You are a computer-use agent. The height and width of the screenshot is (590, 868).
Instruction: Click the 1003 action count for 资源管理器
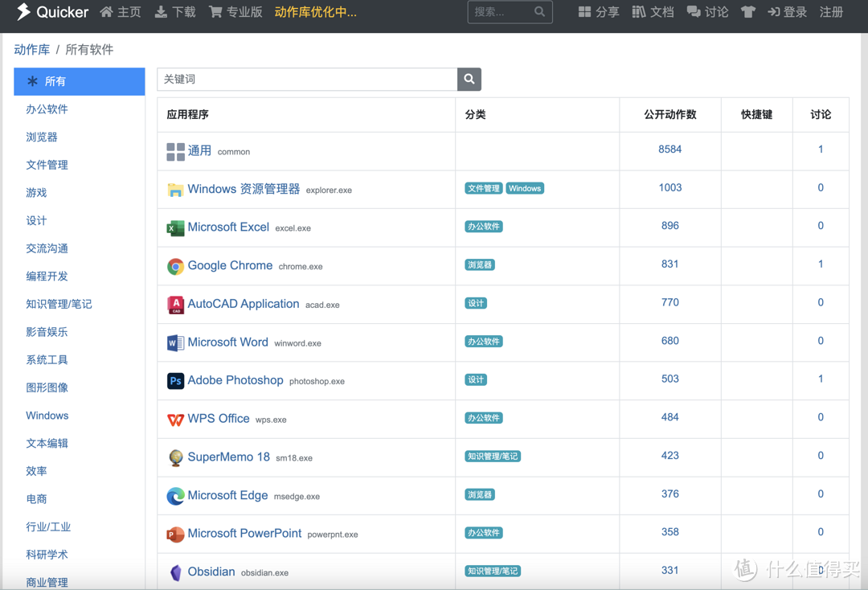pyautogui.click(x=669, y=187)
